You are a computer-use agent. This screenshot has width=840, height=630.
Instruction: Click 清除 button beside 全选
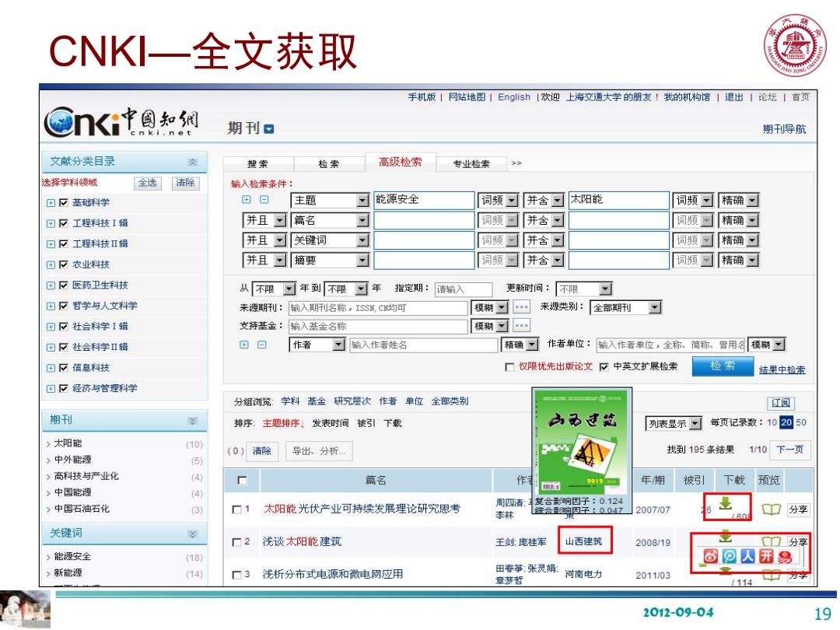[x=185, y=183]
